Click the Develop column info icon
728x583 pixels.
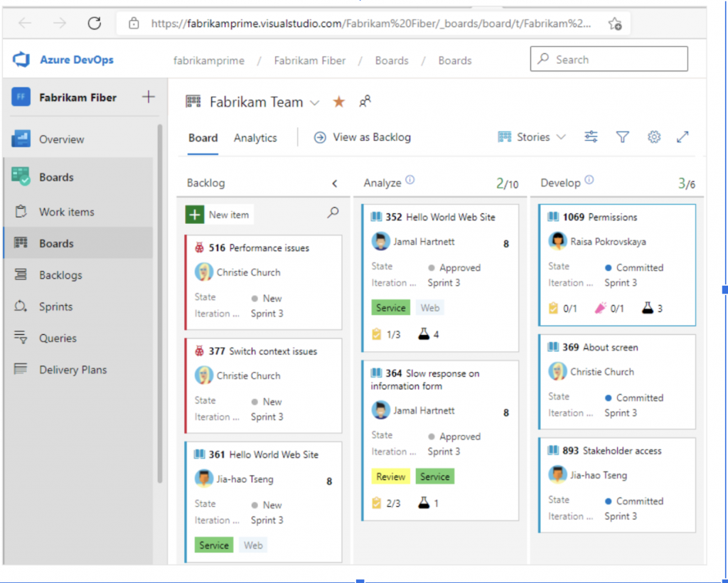589,180
